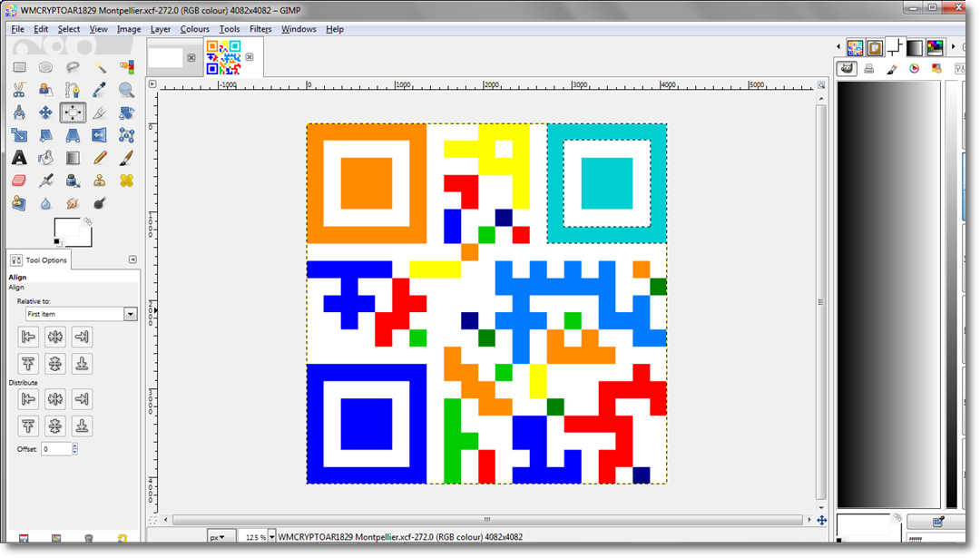Select the Free Select lasso tool

73,67
